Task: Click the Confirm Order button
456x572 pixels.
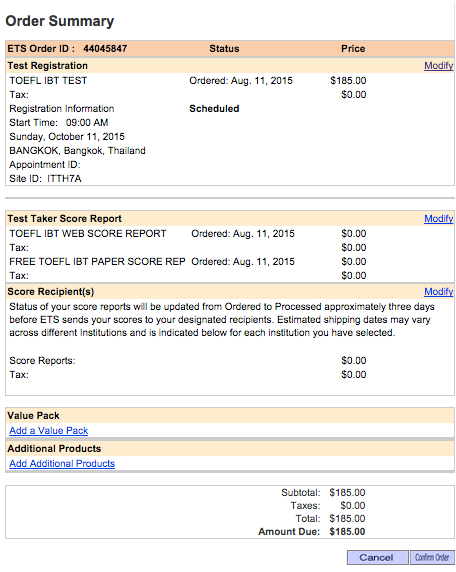Action: (x=432, y=557)
